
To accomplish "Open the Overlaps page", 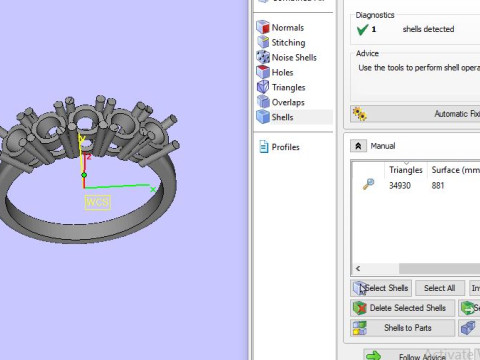I will coord(288,102).
